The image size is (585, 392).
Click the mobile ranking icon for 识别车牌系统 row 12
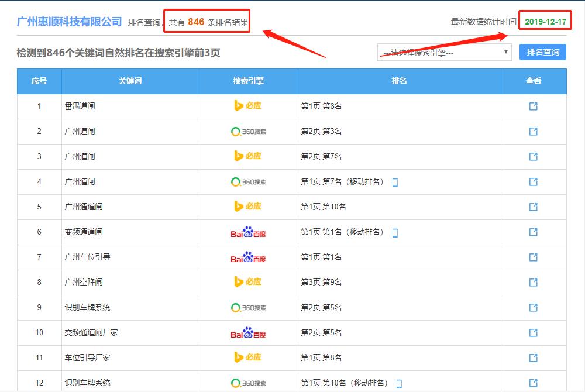click(399, 383)
